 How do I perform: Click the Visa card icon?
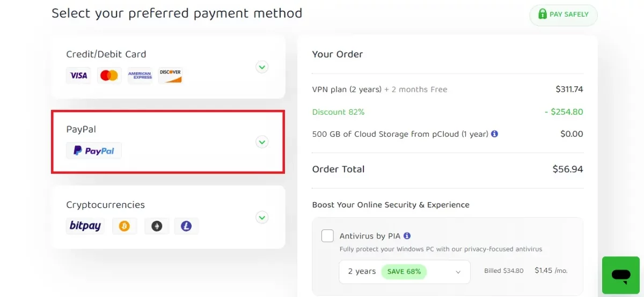(78, 76)
